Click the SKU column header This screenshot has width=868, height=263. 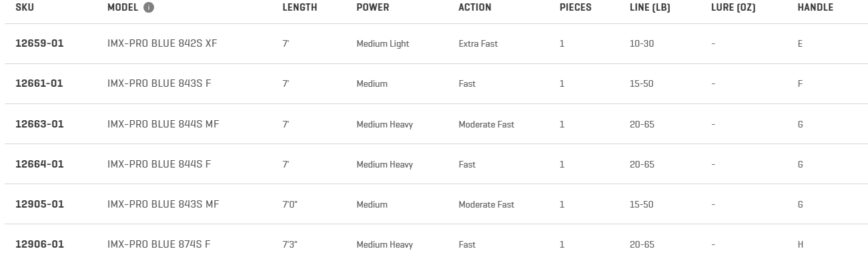click(x=25, y=8)
